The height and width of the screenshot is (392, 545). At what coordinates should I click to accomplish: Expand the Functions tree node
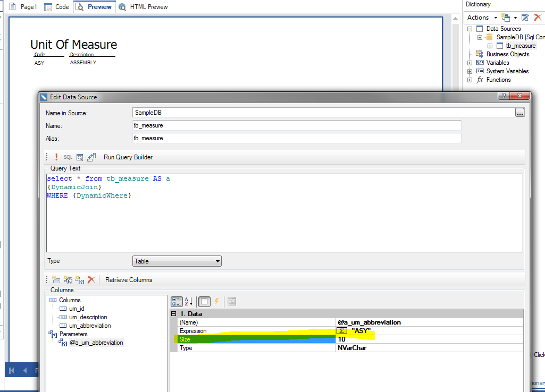point(469,80)
